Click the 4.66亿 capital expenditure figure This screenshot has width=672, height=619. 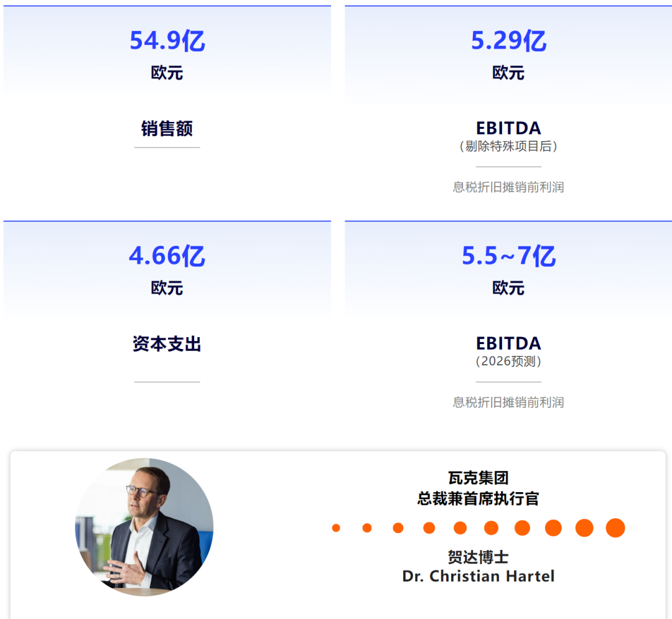point(167,256)
